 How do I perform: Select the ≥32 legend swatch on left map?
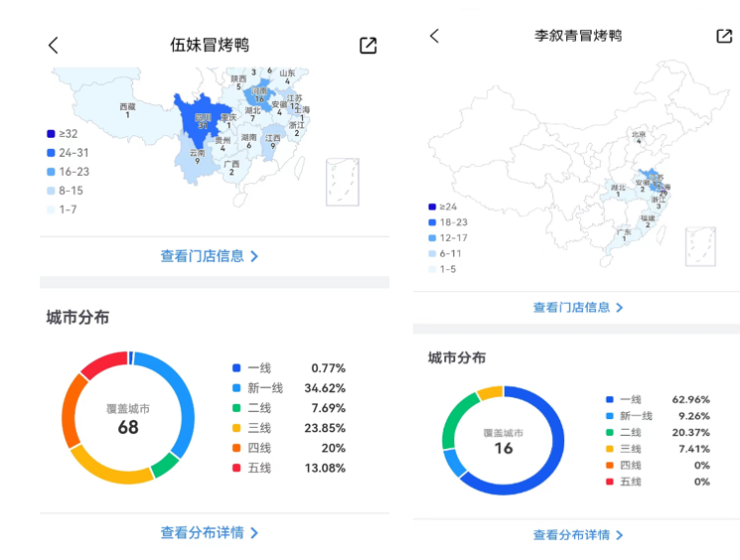coord(51,134)
